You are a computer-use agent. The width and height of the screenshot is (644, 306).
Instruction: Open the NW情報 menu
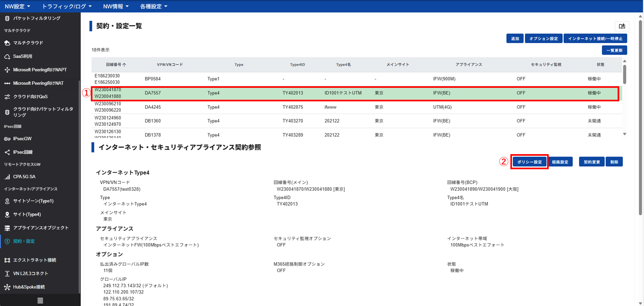116,6
